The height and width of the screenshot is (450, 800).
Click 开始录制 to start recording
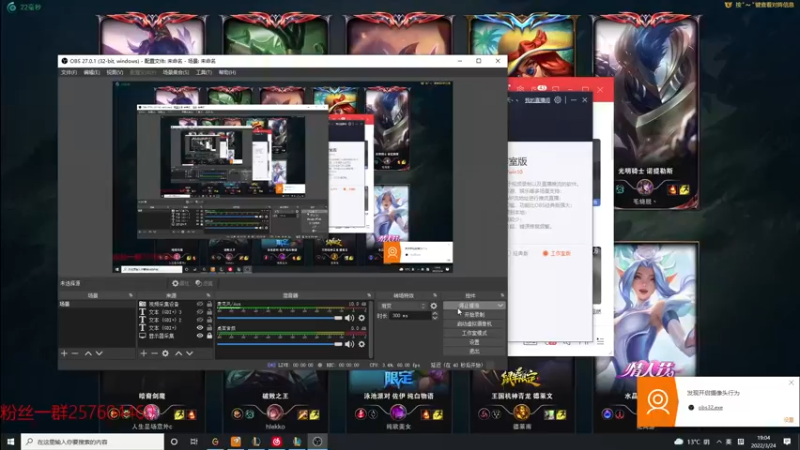tap(474, 315)
